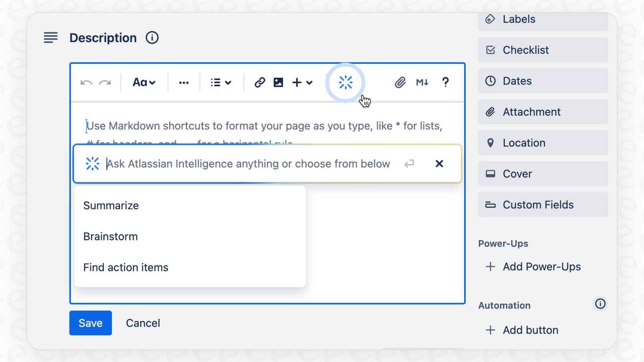Viewport: 644px width, 362px height.
Task: Cancel editing the description
Action: pyautogui.click(x=143, y=323)
